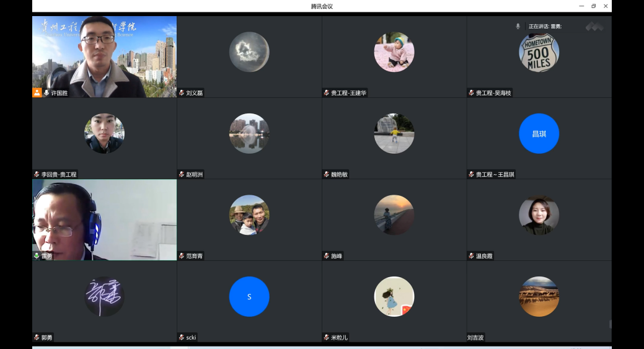Click the Tencent Meeting logo watermark icon
644x349 pixels.
click(594, 27)
